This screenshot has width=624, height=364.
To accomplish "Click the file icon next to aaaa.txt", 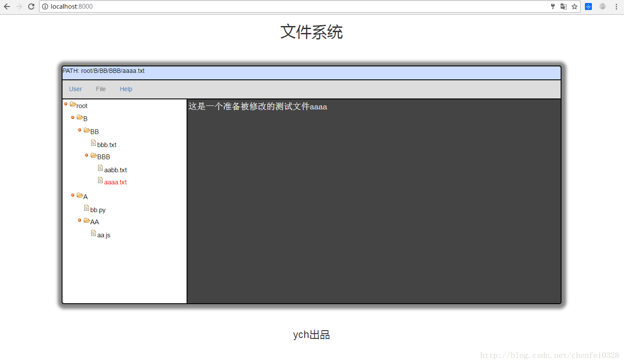I will coord(100,180).
